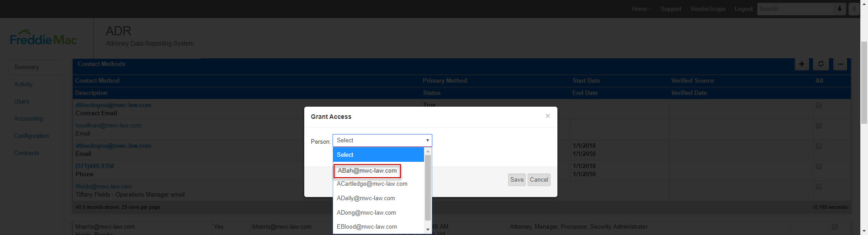Click Logout in the top bar
This screenshot has height=235, width=868.
744,9
